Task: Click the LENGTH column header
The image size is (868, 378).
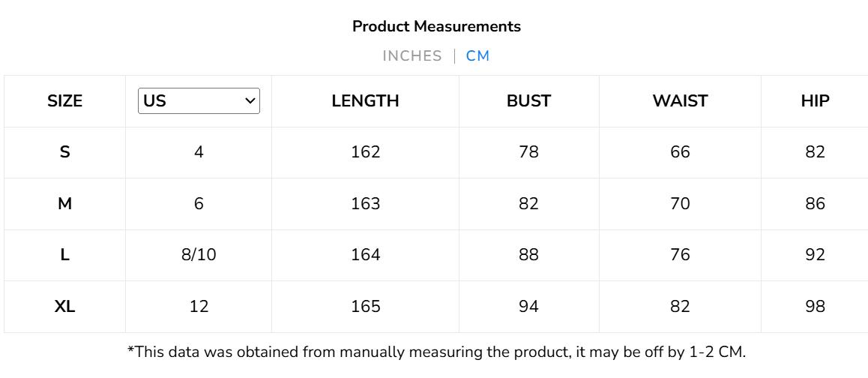Action: click(x=365, y=101)
